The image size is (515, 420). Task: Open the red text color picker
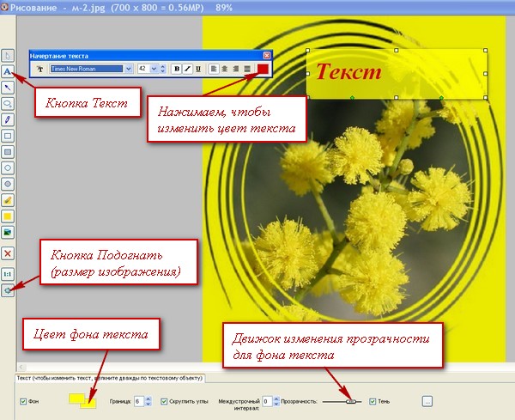[263, 69]
